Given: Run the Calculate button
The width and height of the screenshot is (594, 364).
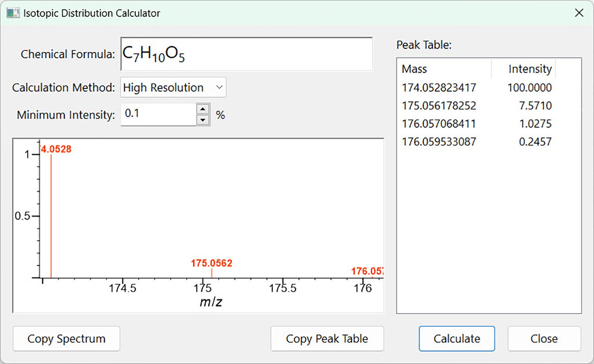Looking at the screenshot, I should coord(456,339).
